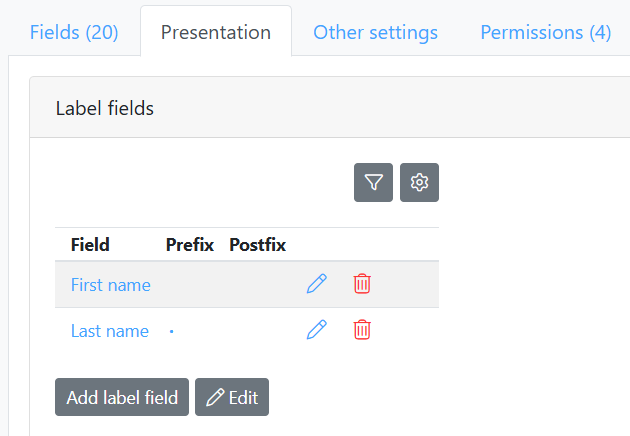Image resolution: width=630 pixels, height=436 pixels.
Task: Open the filter options for label fields
Action: click(x=373, y=182)
